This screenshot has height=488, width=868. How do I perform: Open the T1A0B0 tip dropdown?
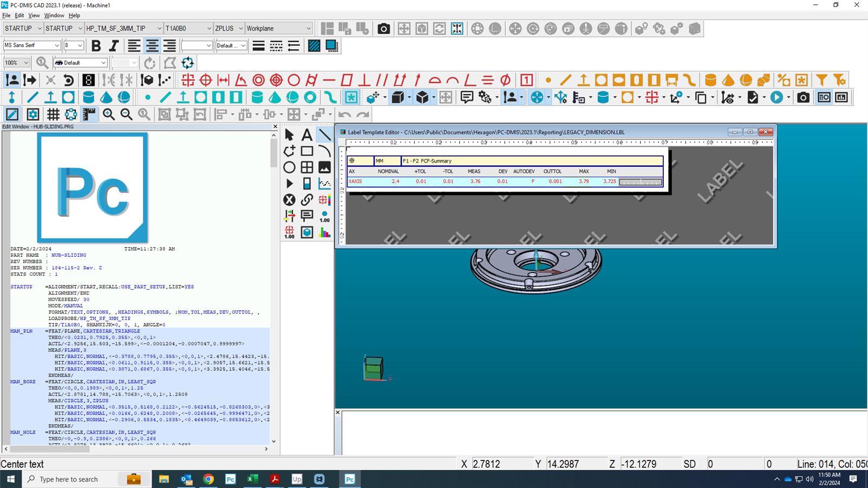click(x=188, y=28)
